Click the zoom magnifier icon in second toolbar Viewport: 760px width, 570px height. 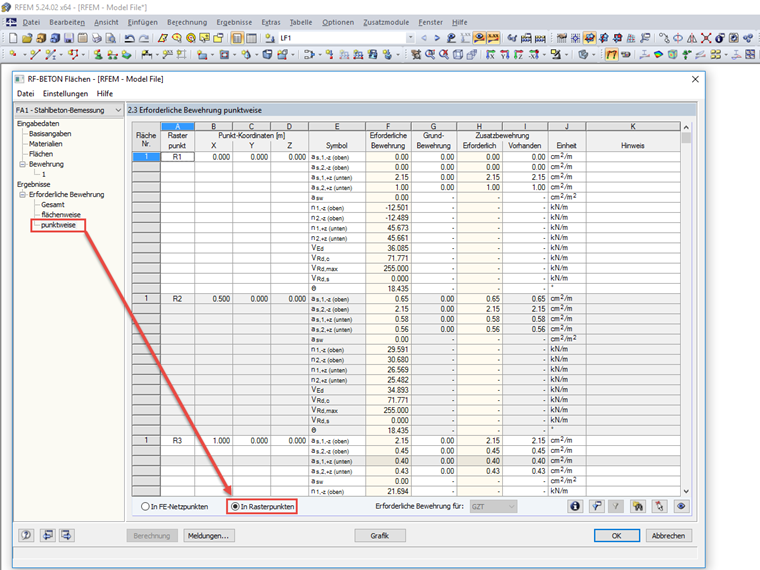pyautogui.click(x=430, y=54)
